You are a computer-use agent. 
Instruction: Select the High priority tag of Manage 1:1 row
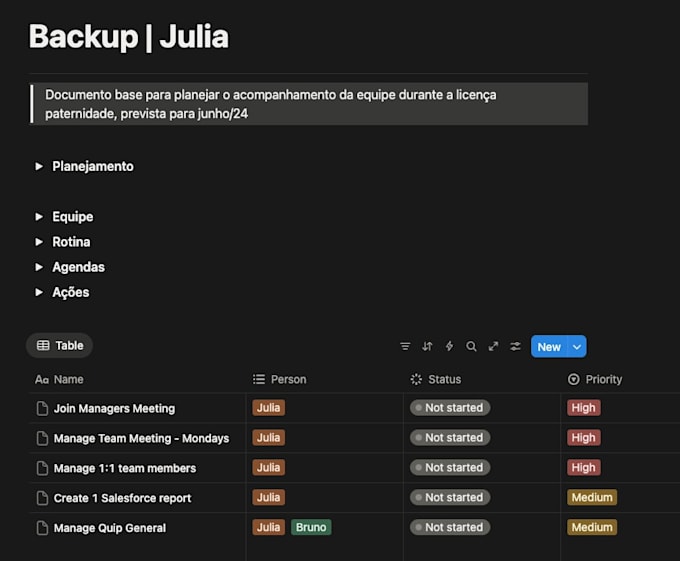point(583,467)
